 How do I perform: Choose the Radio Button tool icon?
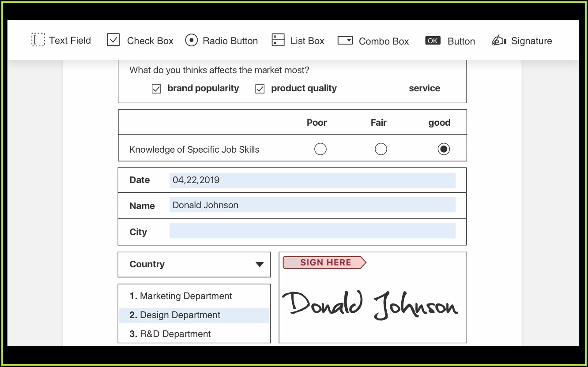coord(191,40)
